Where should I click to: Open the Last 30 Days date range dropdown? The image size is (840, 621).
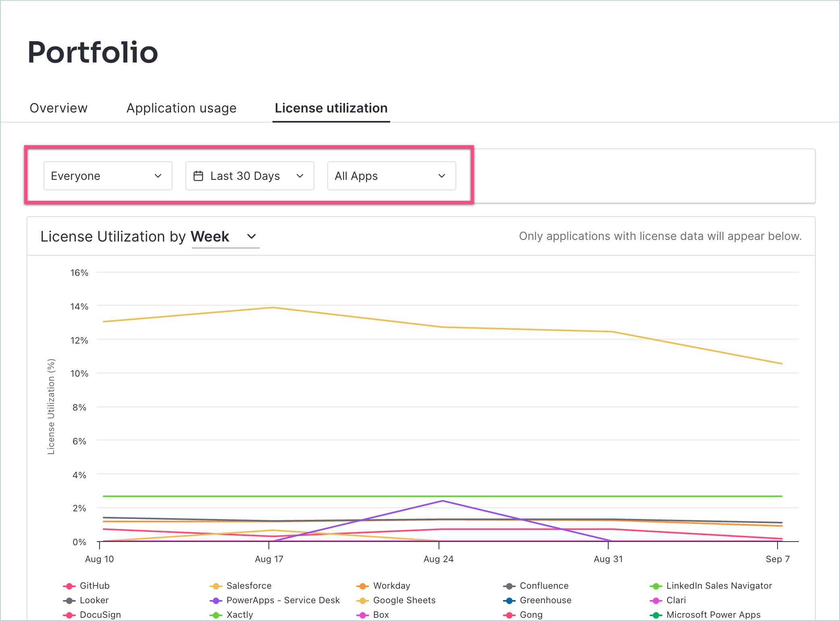[x=249, y=176]
